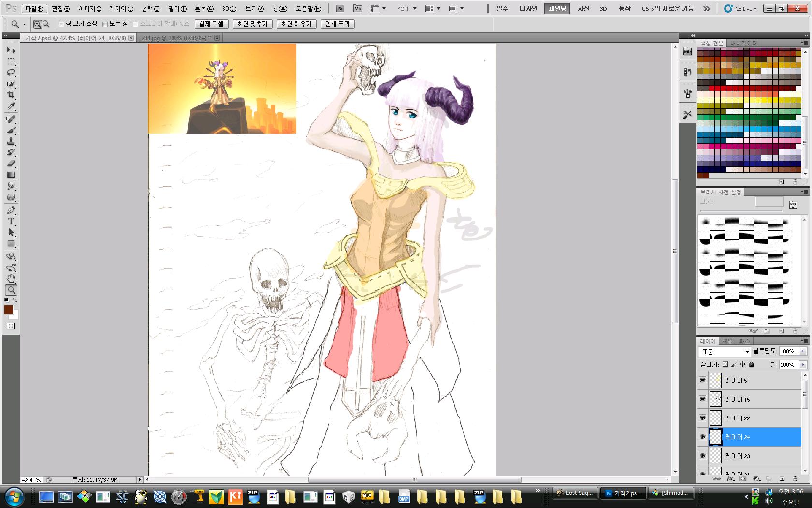Hide 레이어 22 with its eye icon
This screenshot has width=812, height=508.
[702, 418]
